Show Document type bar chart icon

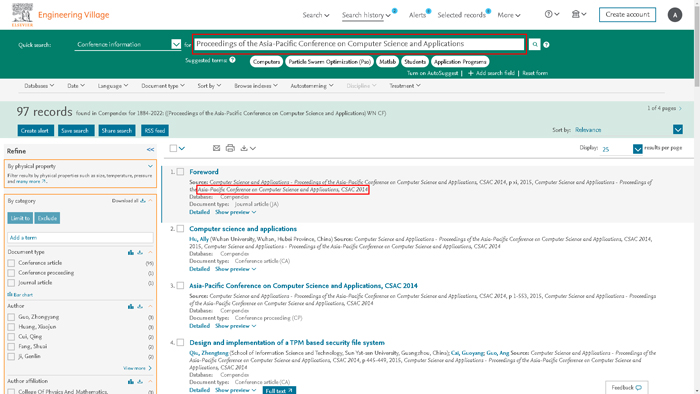coord(131,253)
